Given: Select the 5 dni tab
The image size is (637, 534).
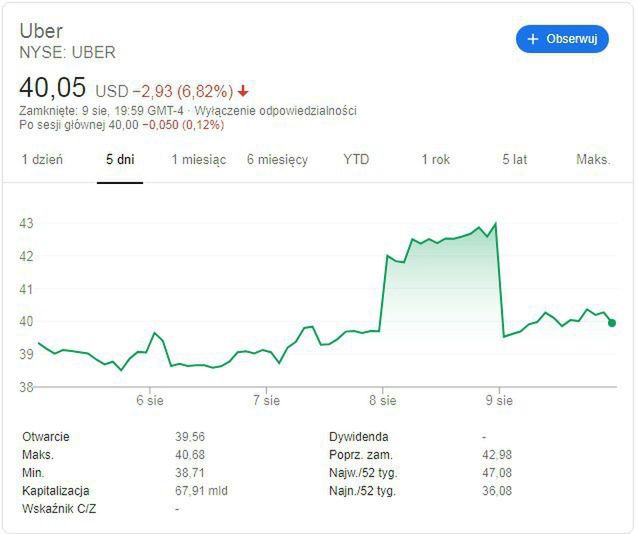Looking at the screenshot, I should (120, 159).
